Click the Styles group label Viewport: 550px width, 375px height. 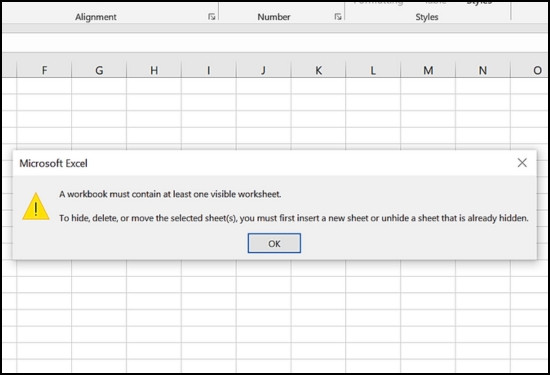click(427, 17)
